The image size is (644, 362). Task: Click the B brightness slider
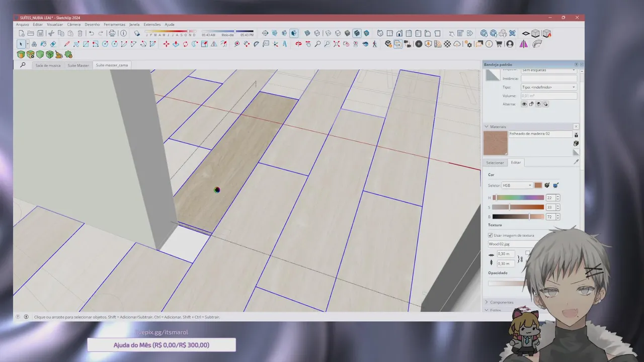click(518, 217)
